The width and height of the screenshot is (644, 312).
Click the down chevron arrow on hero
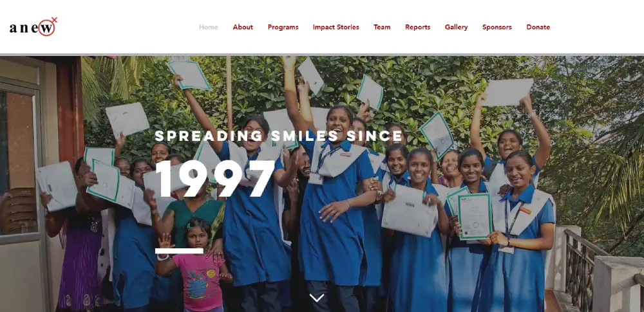pos(317,298)
